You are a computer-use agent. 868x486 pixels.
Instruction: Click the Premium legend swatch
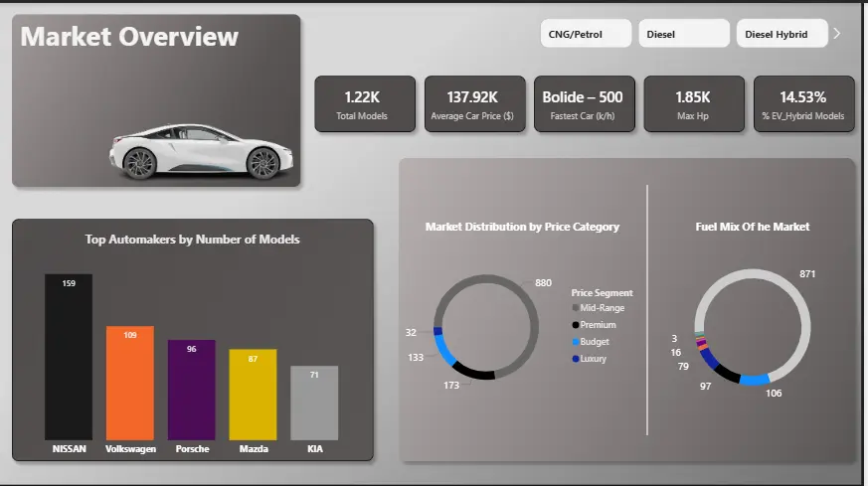(575, 325)
